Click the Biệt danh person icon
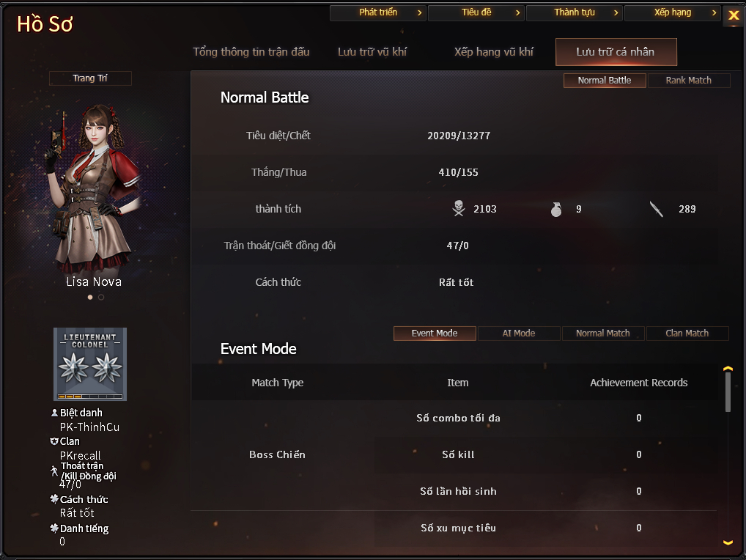This screenshot has height=560, width=746. pos(54,413)
